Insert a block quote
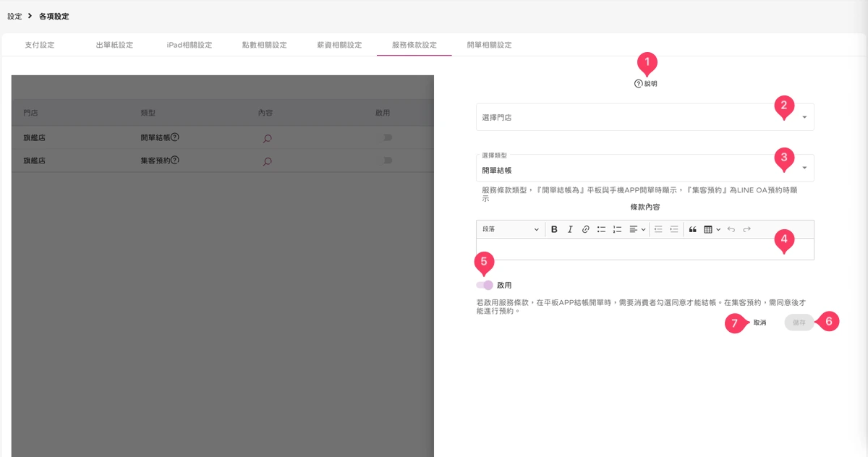Viewport: 868px width, 457px height. tap(693, 229)
